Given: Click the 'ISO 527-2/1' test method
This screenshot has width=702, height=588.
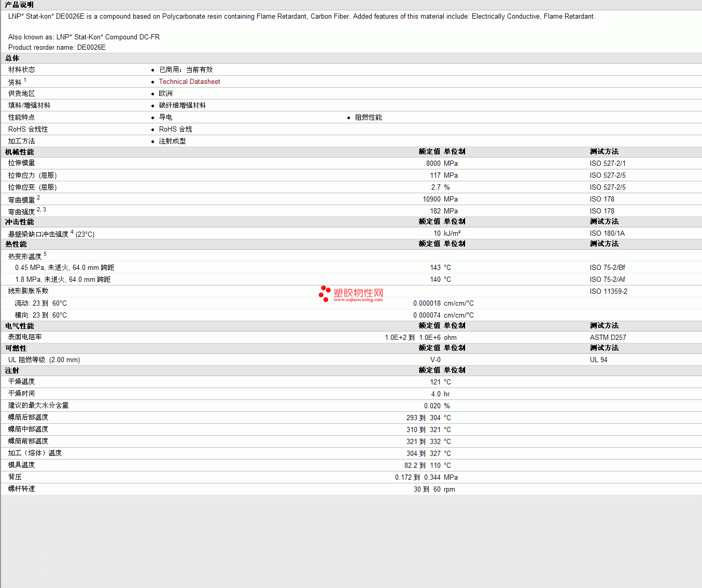Looking at the screenshot, I should tap(608, 163).
